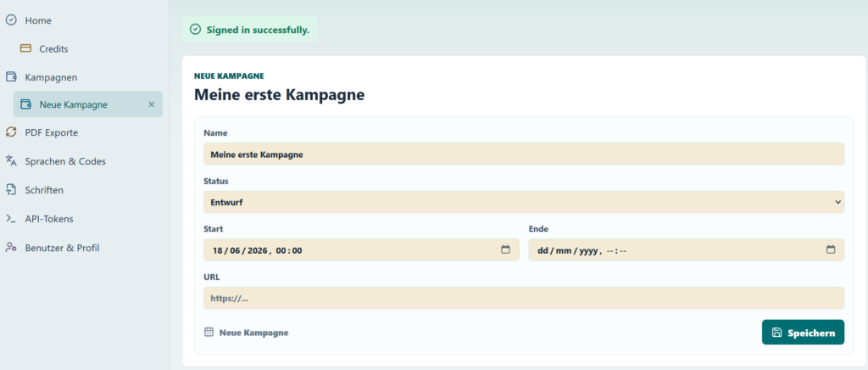Click the PDF Exporte refresh icon
Viewport: 868px width, 370px height.
[11, 132]
